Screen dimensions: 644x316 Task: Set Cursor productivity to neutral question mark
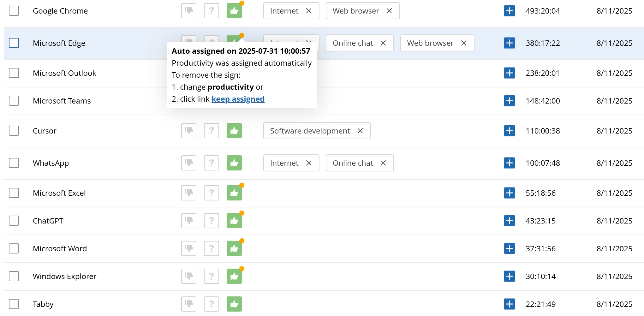[212, 131]
